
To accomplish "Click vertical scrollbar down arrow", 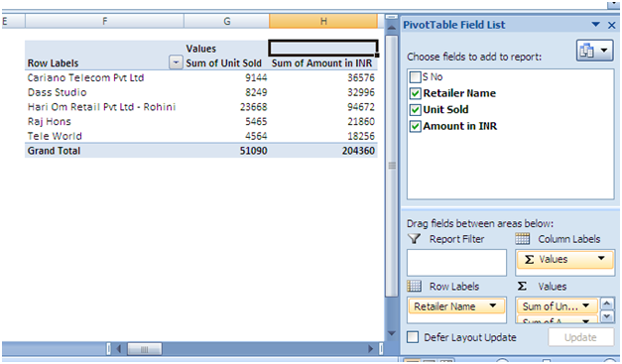I will tap(392, 333).
